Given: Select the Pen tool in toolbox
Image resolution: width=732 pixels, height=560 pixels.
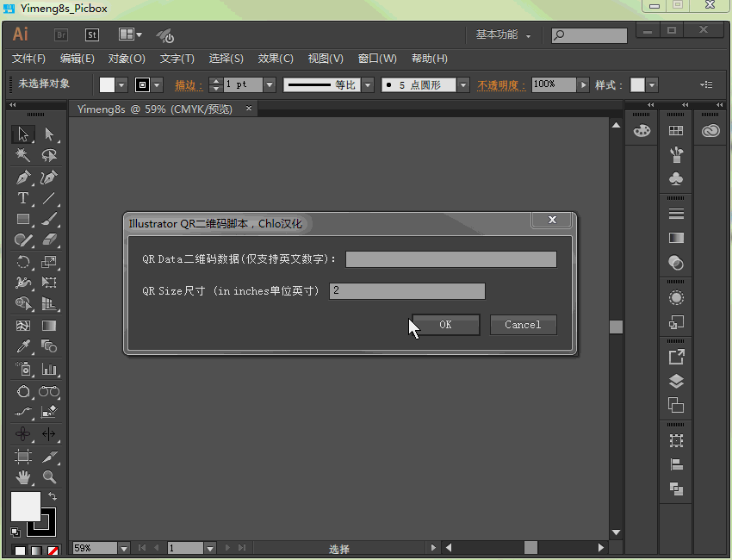Looking at the screenshot, I should 23,177.
